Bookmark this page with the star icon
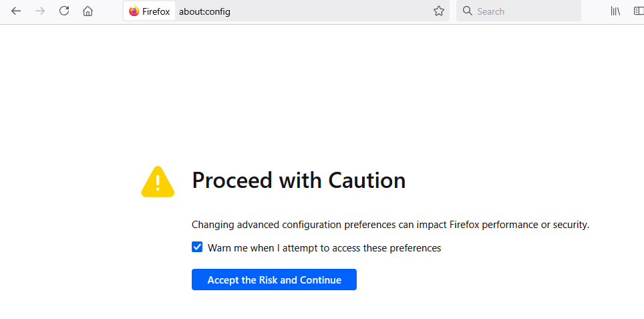The width and height of the screenshot is (644, 319). pyautogui.click(x=439, y=11)
